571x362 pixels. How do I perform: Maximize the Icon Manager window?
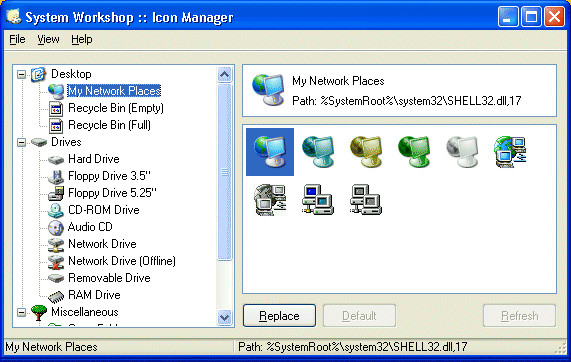click(531, 17)
